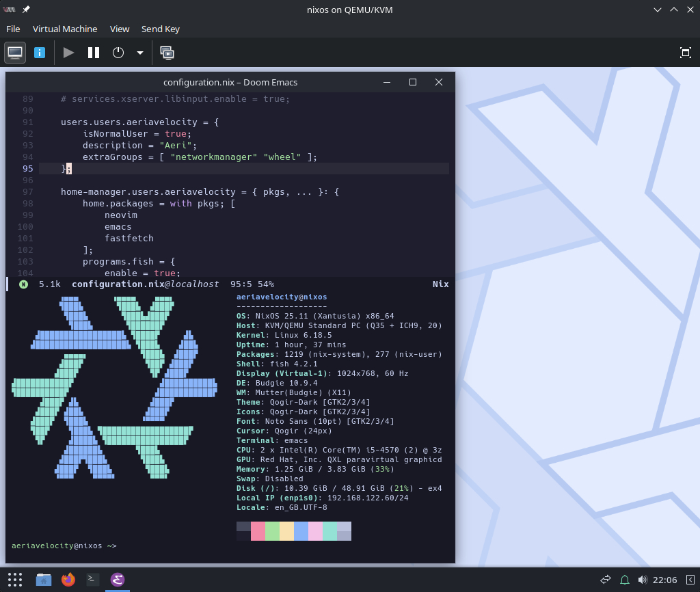Click the pink color block in fastfetch output
The height and width of the screenshot is (592, 700).
[258, 531]
